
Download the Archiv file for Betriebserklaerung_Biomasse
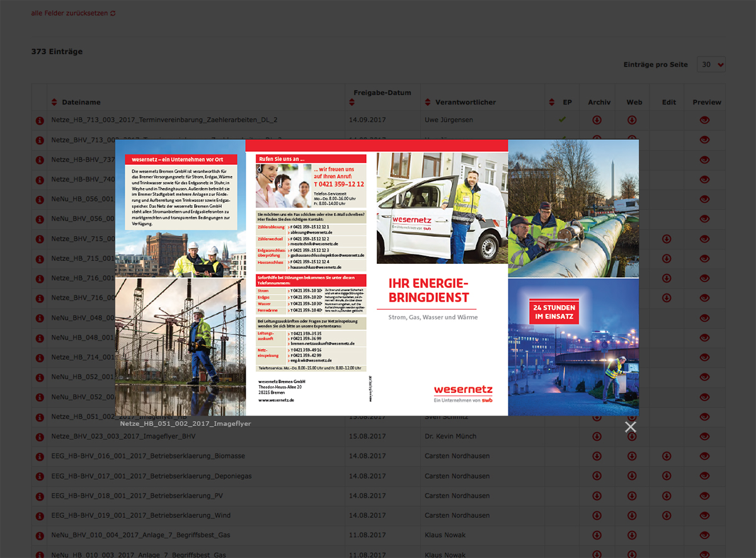tap(597, 457)
